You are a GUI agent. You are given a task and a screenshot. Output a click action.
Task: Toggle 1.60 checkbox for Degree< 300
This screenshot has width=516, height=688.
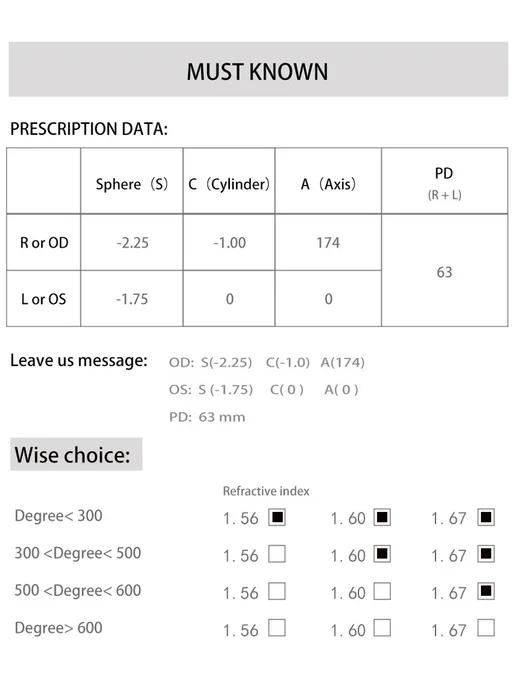[x=382, y=517]
